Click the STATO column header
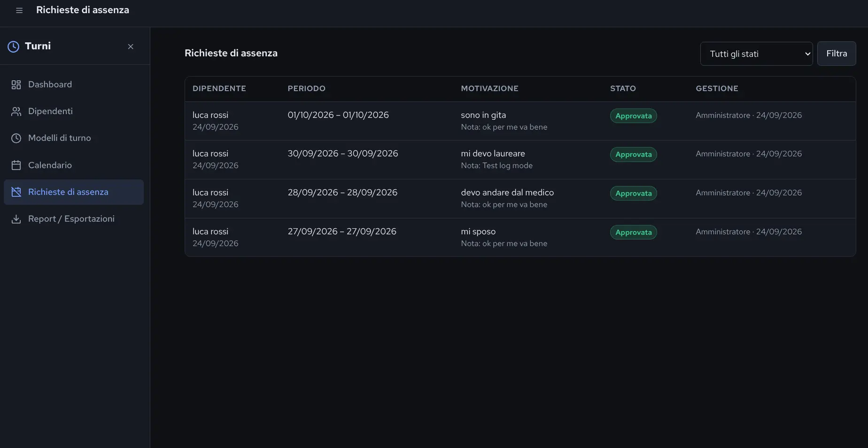The width and height of the screenshot is (868, 448). pyautogui.click(x=623, y=88)
